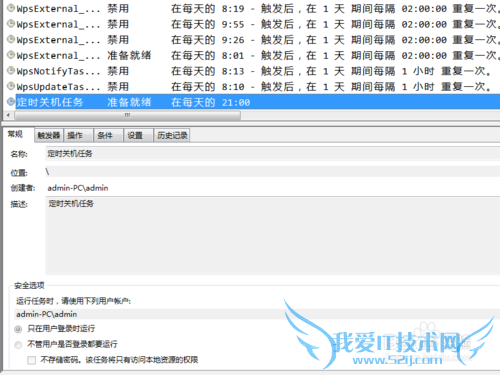
Task: Click WpsExternal task name in 9:26 row
Action: pos(58,40)
